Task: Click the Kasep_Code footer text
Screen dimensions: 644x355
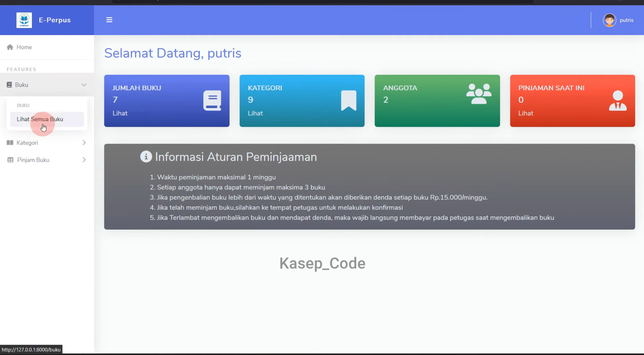Action: tap(322, 263)
